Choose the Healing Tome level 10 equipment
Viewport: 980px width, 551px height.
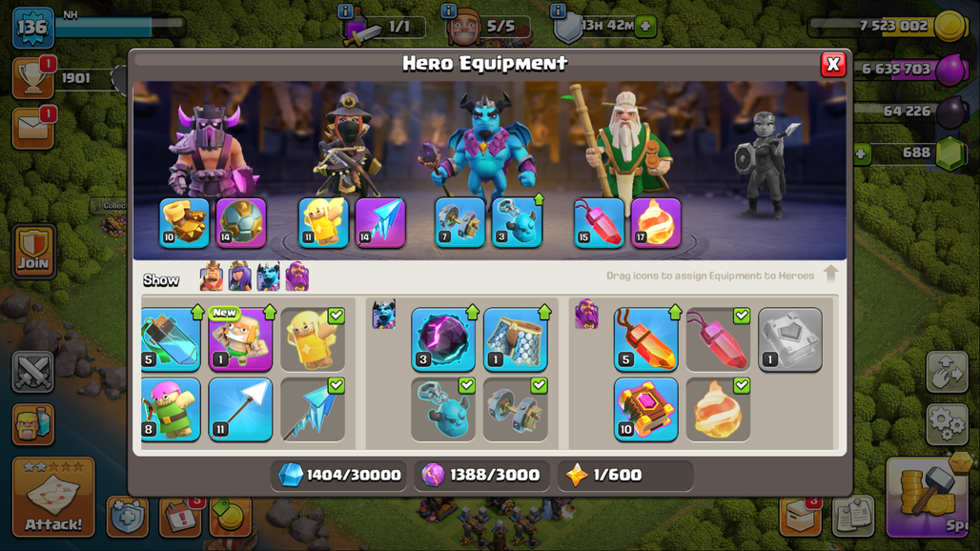[645, 410]
